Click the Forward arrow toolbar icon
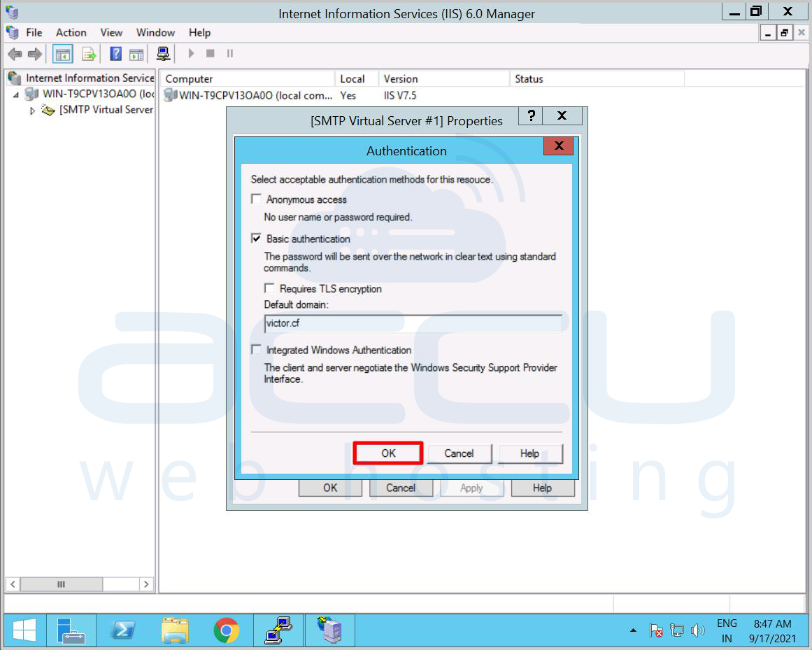Screen dimensions: 812x650 coord(35,53)
